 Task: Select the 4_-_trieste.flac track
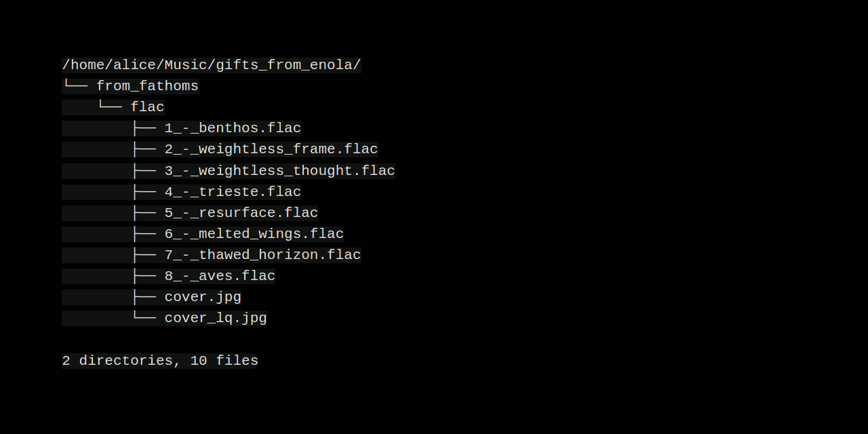coord(233,192)
